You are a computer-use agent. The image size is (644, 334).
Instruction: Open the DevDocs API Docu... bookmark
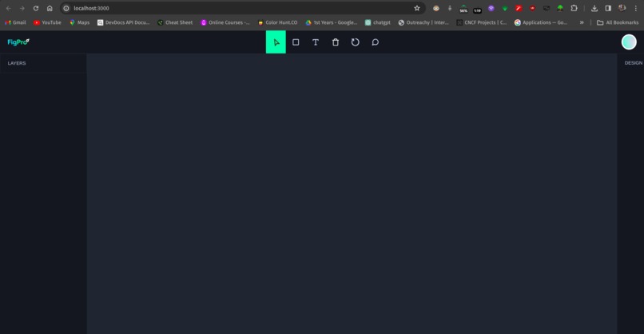point(123,22)
